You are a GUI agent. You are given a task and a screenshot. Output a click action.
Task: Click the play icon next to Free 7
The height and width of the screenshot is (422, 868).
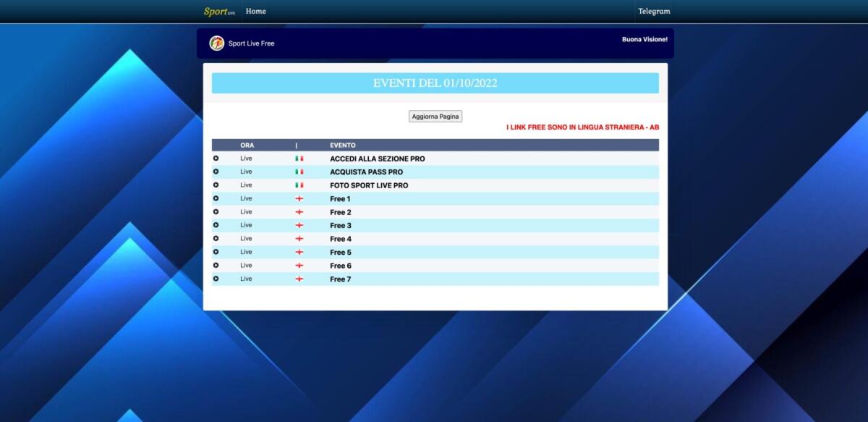tap(215, 279)
